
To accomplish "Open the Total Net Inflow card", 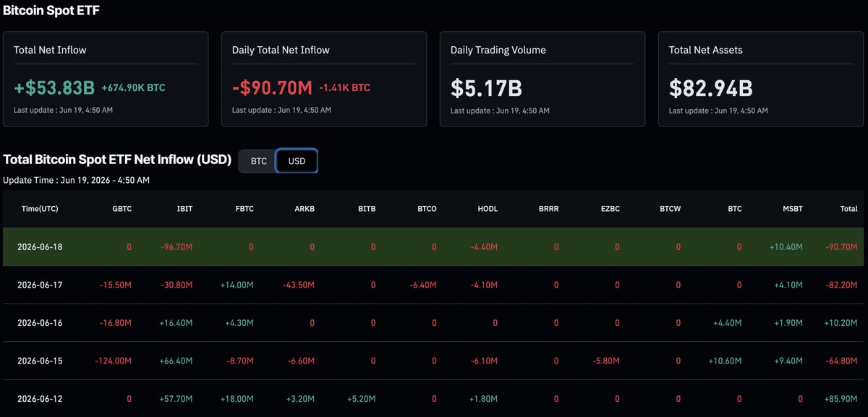I will point(106,79).
